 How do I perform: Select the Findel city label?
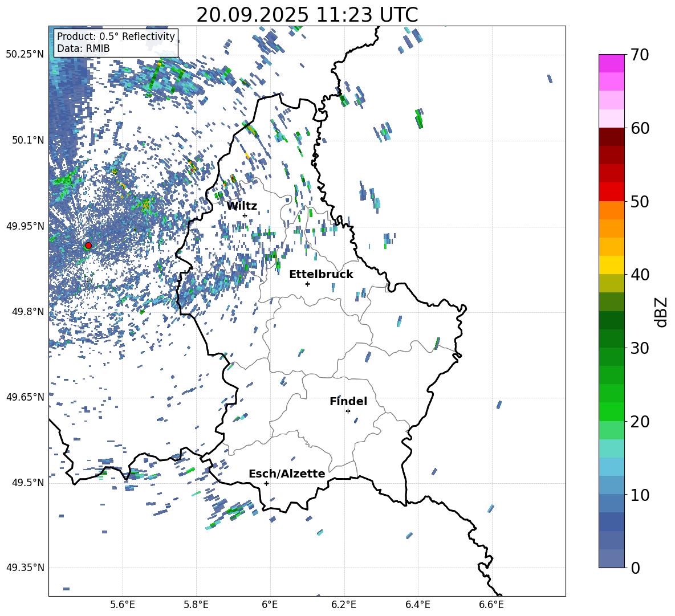click(348, 401)
